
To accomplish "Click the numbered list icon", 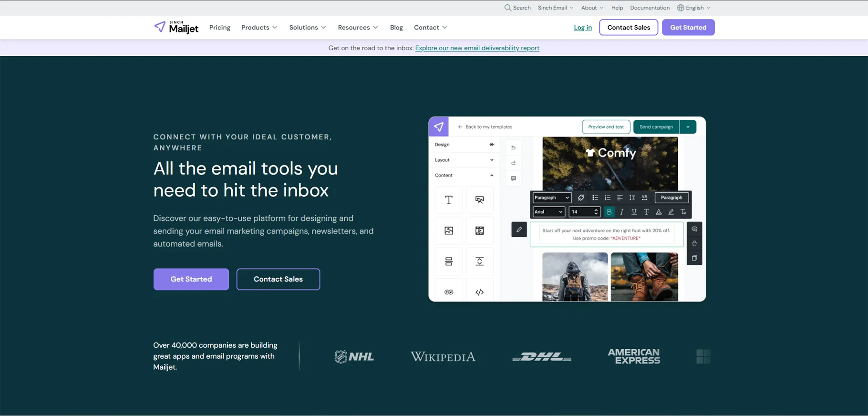I will click(607, 198).
